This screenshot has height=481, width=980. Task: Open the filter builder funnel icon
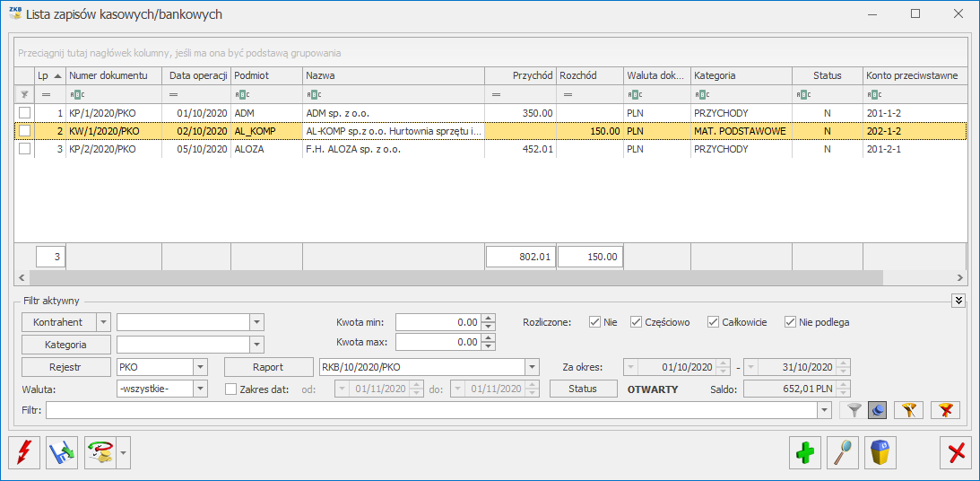click(x=908, y=410)
